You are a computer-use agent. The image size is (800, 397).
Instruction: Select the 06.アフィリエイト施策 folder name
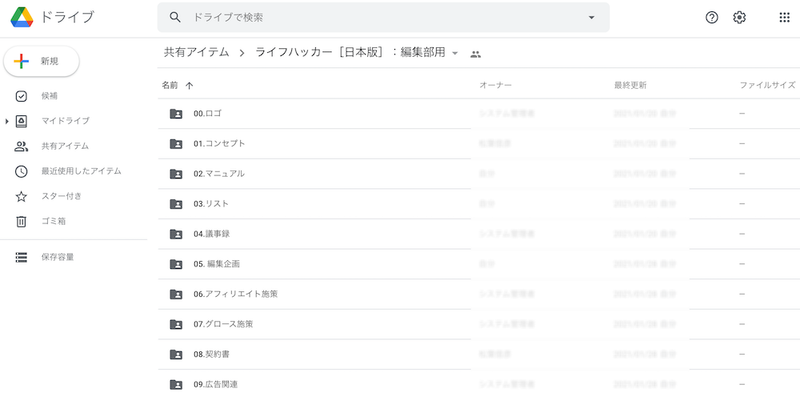[235, 294]
